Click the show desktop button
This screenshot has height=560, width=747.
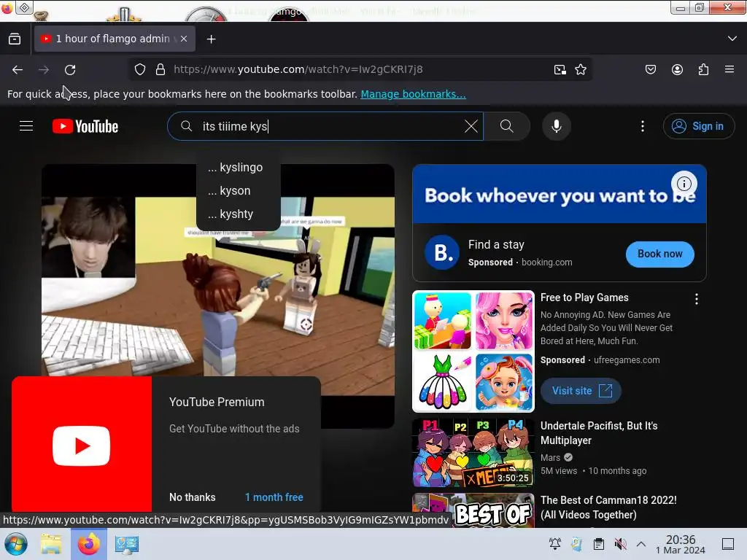[x=728, y=544]
